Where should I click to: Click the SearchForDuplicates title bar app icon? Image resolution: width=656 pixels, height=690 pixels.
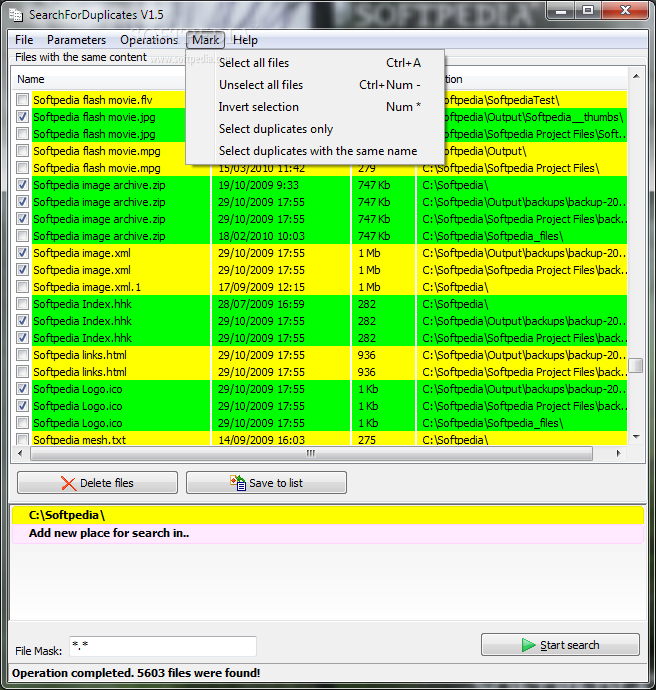click(16, 15)
